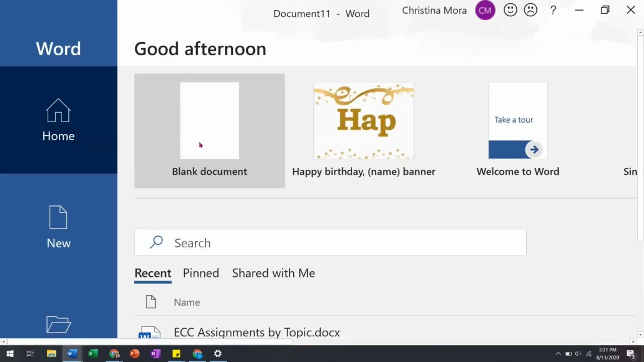Image resolution: width=644 pixels, height=362 pixels.
Task: Click volume speaker icon in tray
Action: 578,354
